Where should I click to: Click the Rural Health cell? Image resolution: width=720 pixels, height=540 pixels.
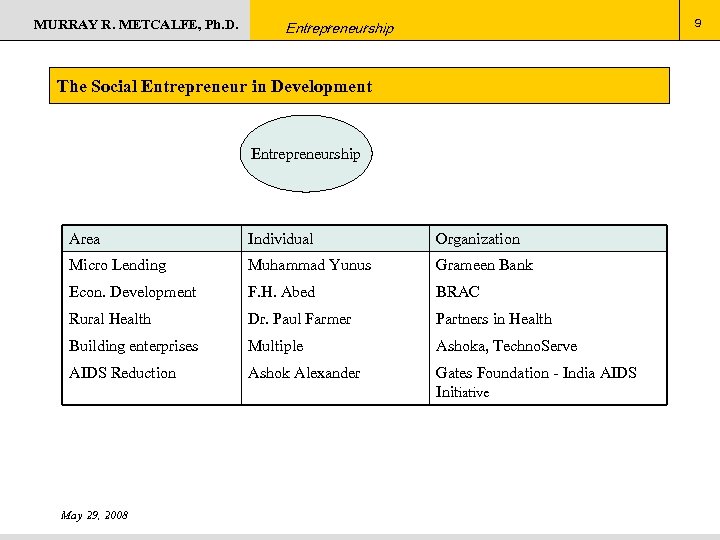click(110, 319)
